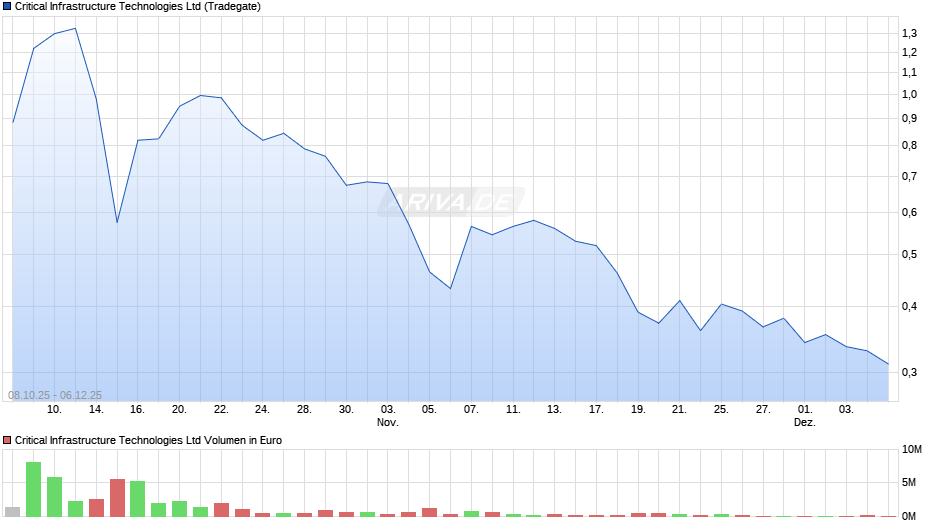Click the 0,8 price axis label
The height and width of the screenshot is (526, 940).
[909, 146]
